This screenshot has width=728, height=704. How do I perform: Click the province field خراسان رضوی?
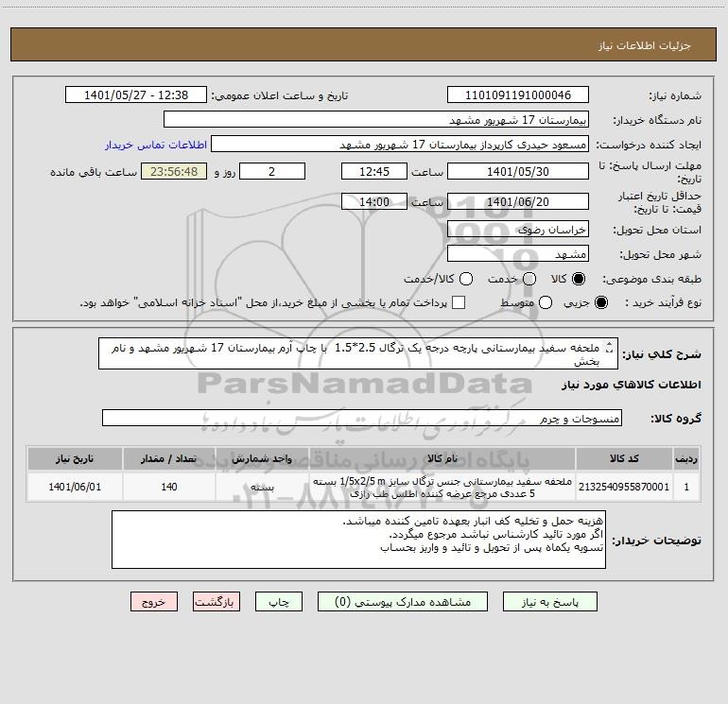(518, 230)
